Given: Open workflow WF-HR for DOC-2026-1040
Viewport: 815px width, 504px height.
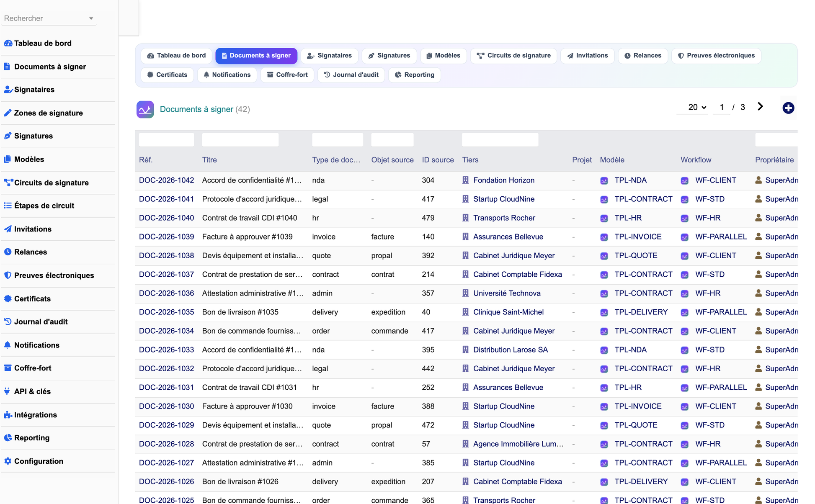Looking at the screenshot, I should (708, 218).
